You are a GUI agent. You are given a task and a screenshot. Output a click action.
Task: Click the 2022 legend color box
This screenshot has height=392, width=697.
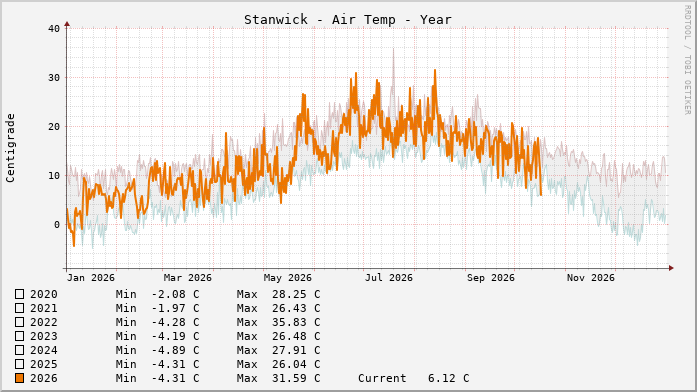tap(20, 322)
